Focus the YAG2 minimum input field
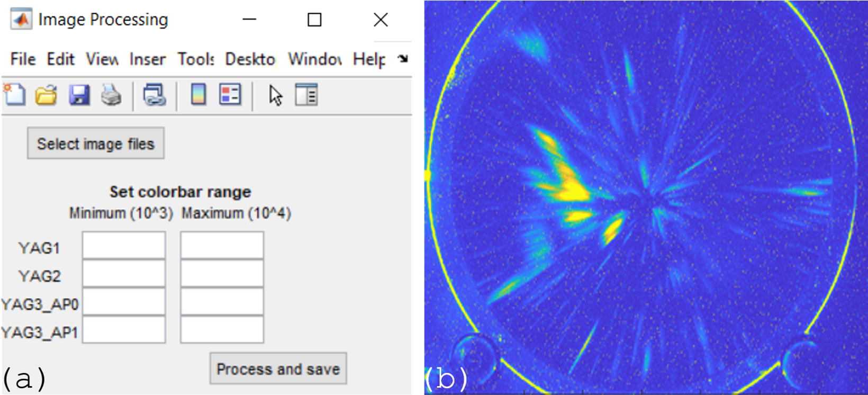 click(124, 274)
